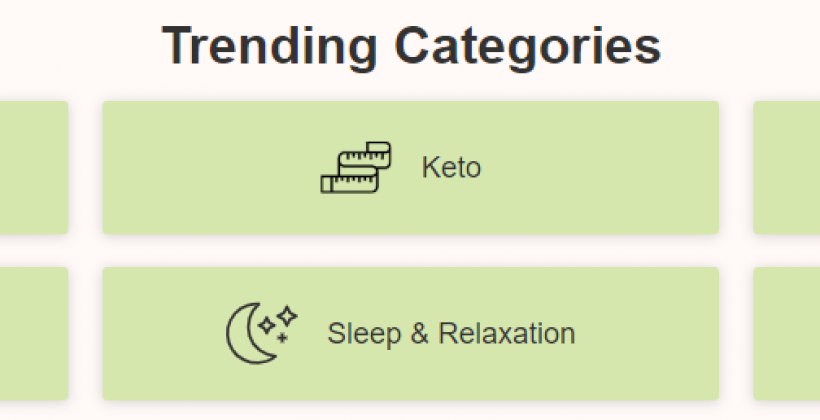Click the smallest sparkle under the stars
This screenshot has height=420, width=820.
coord(282,338)
